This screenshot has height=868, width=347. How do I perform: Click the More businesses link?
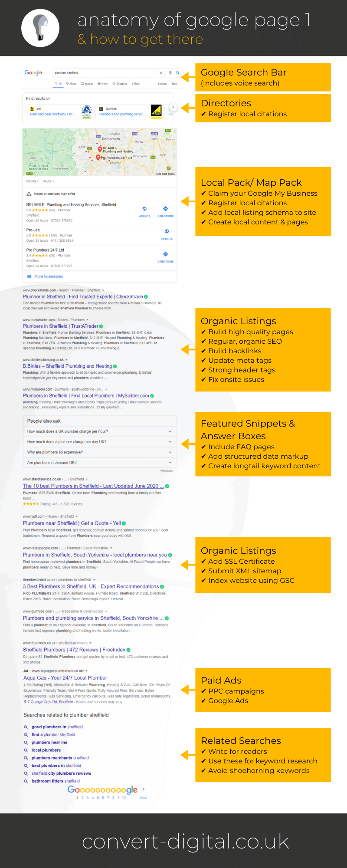[48, 276]
